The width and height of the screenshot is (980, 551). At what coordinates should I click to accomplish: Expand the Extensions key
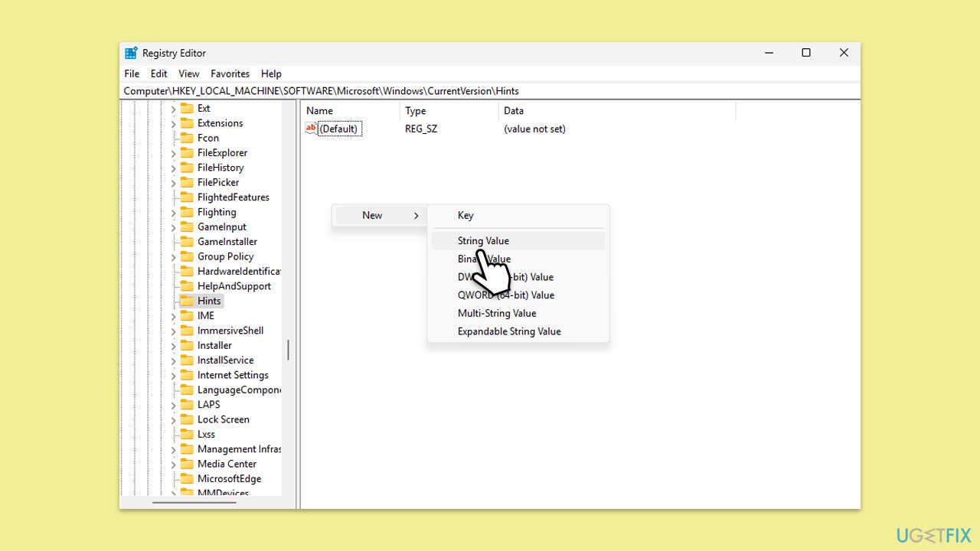(x=173, y=123)
